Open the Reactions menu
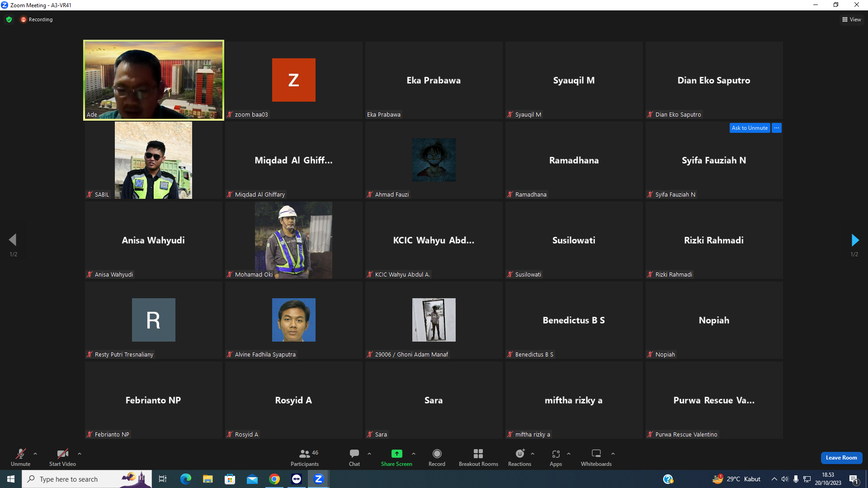This screenshot has height=488, width=868. pos(520,457)
